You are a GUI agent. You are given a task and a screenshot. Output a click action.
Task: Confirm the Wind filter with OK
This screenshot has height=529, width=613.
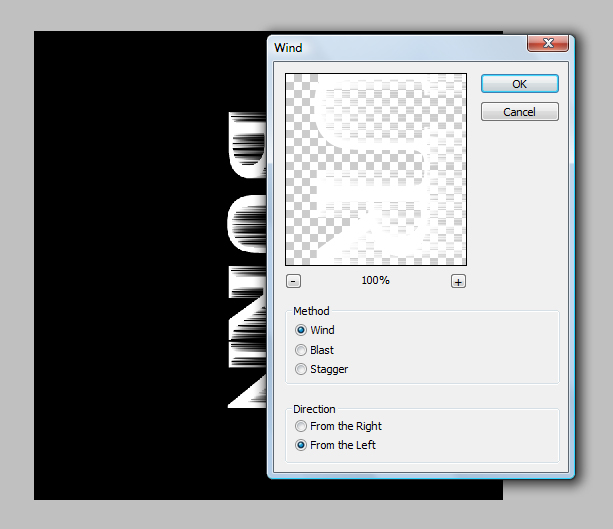pos(520,84)
